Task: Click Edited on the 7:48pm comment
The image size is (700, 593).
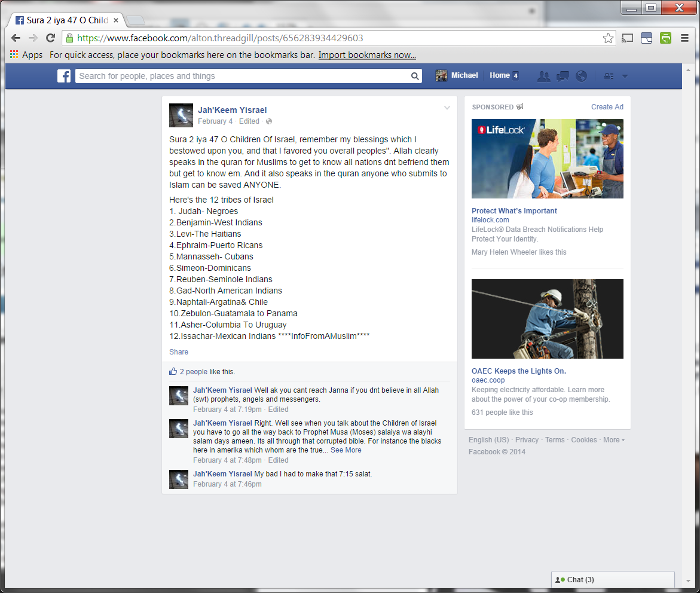Action: (278, 460)
